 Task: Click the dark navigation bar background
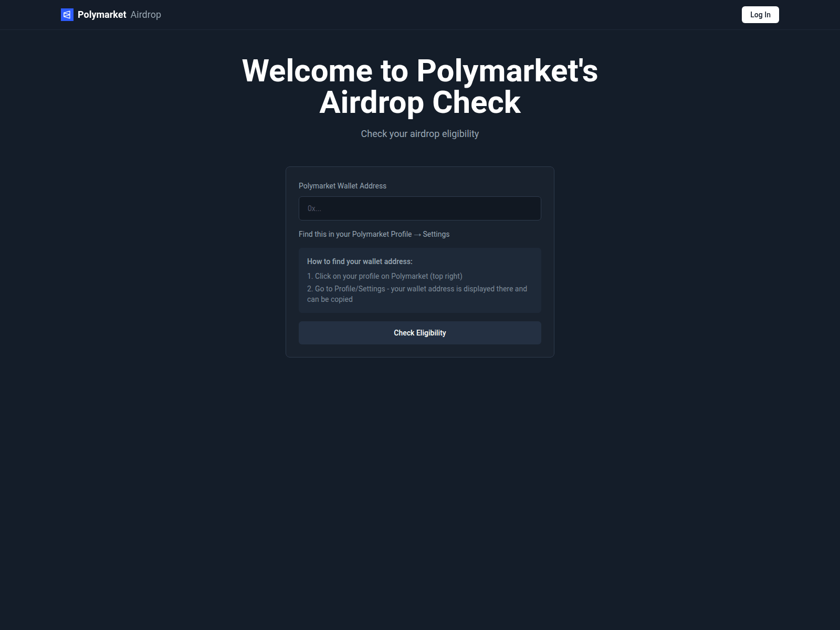coord(420,15)
